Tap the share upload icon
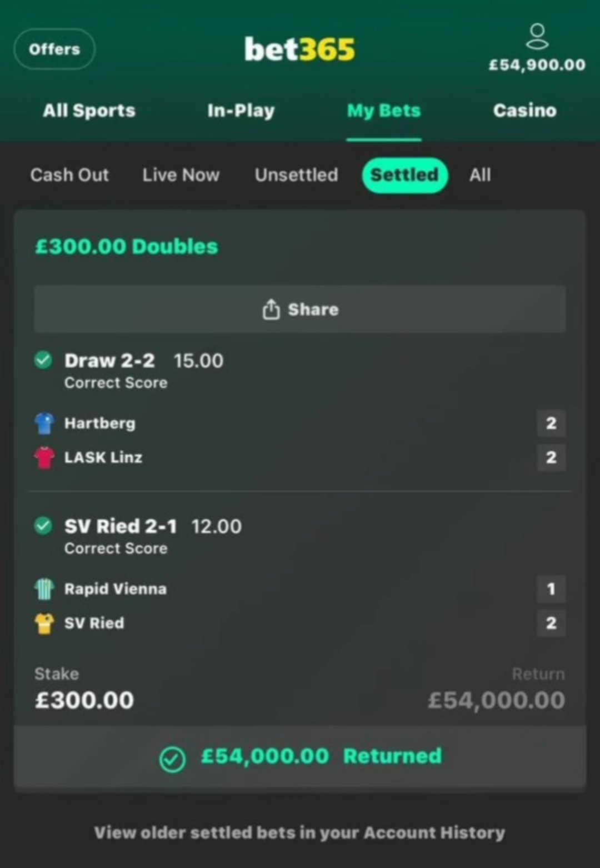 coord(271,310)
